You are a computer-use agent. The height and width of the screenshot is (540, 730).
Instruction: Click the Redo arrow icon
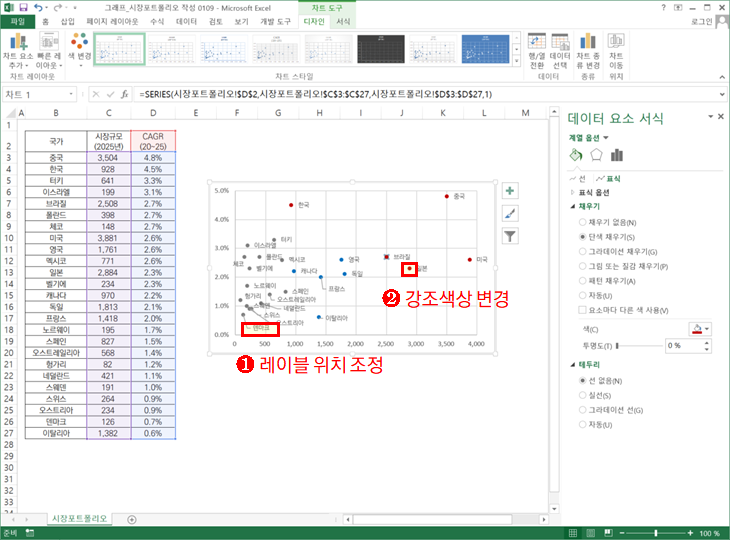[58, 7]
